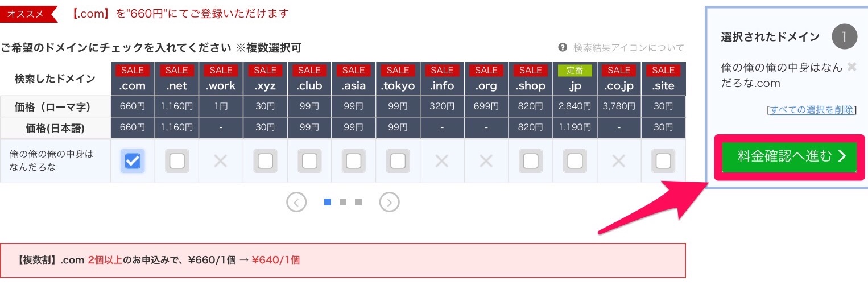Click the question mark help icon
Screen dimensions: 868x297
tap(563, 47)
